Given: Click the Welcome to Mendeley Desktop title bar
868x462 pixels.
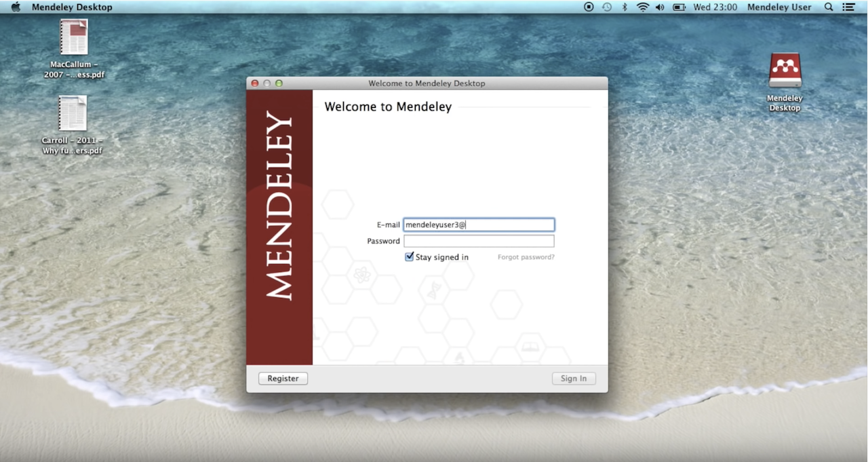Looking at the screenshot, I should pyautogui.click(x=427, y=83).
